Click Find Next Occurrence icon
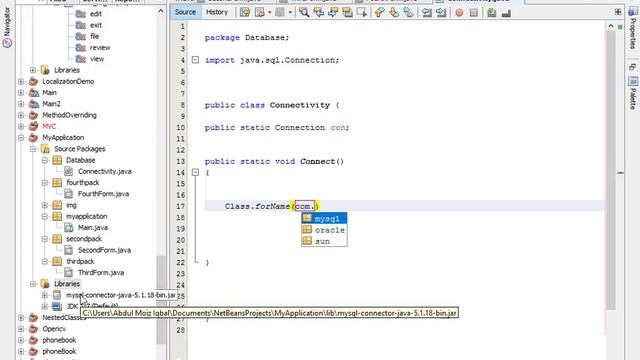This screenshot has height=360, width=640. [333, 12]
